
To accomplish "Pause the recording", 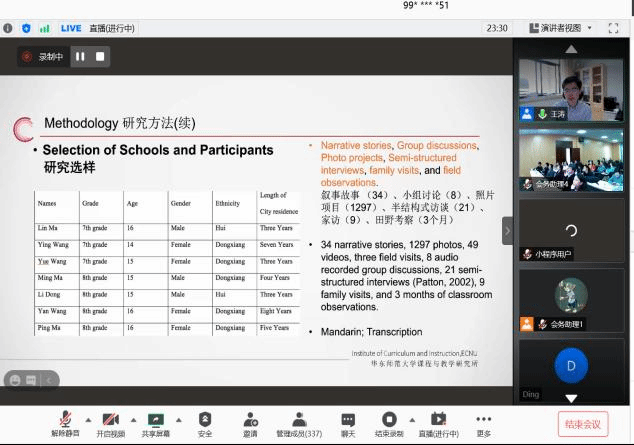I will pyautogui.click(x=80, y=57).
